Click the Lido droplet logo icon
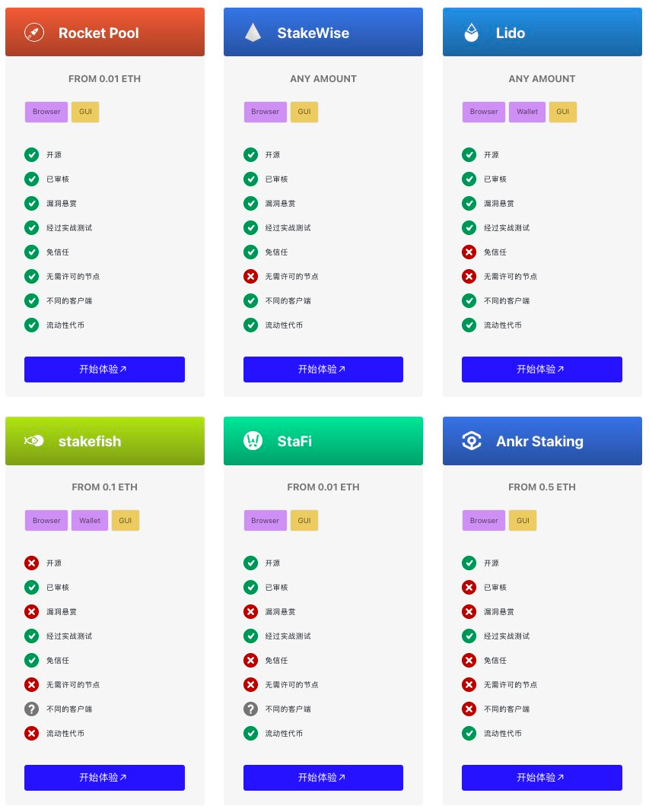 point(471,33)
